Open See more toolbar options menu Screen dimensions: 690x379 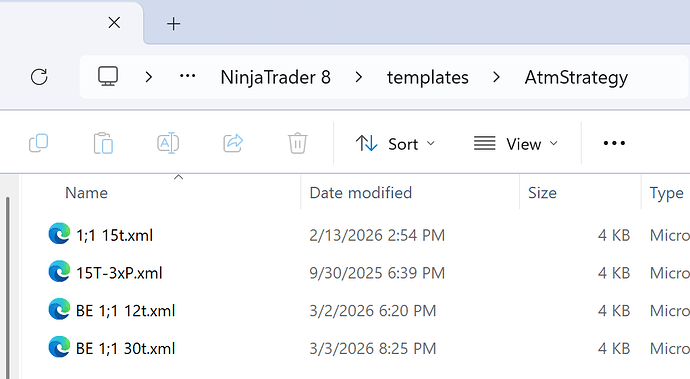(x=614, y=143)
